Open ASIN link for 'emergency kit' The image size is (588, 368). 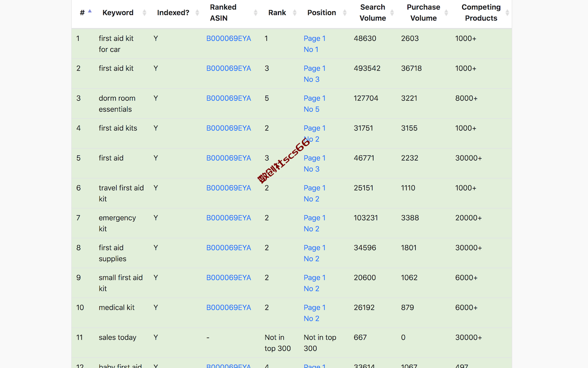coord(229,218)
